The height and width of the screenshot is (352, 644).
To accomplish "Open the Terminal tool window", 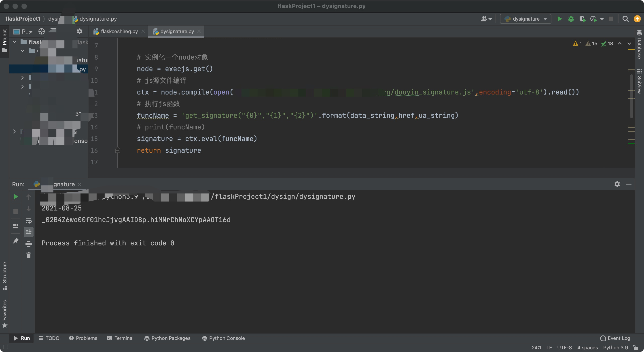I will tap(120, 338).
